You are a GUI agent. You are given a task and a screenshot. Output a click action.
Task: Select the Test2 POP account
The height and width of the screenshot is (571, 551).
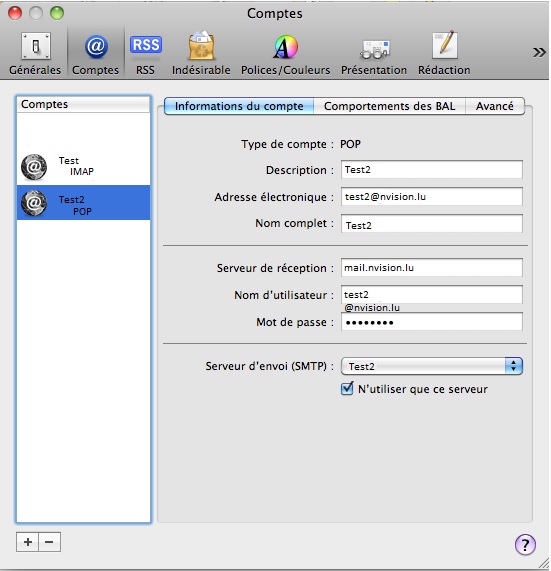pos(83,202)
